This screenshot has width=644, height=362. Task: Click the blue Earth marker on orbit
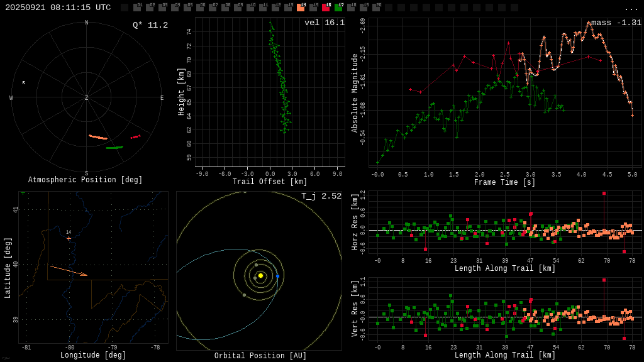tap(277, 276)
